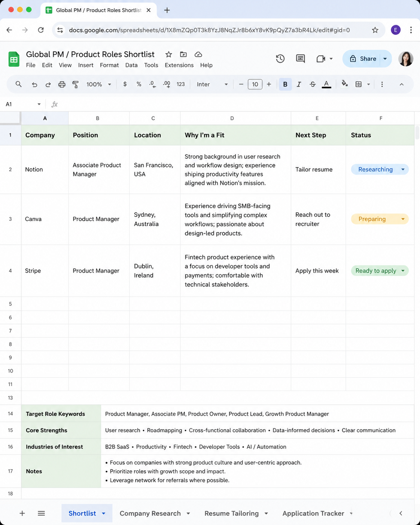The image size is (420, 525).
Task: Open the comments panel icon
Action: coord(300,59)
